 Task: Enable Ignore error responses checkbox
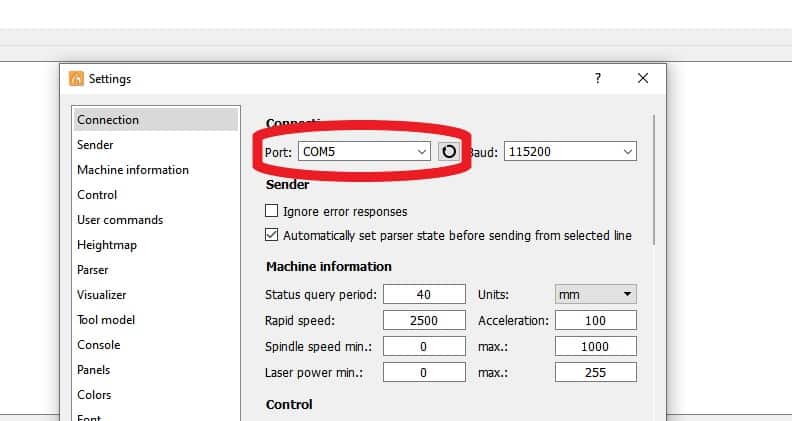pyautogui.click(x=271, y=210)
